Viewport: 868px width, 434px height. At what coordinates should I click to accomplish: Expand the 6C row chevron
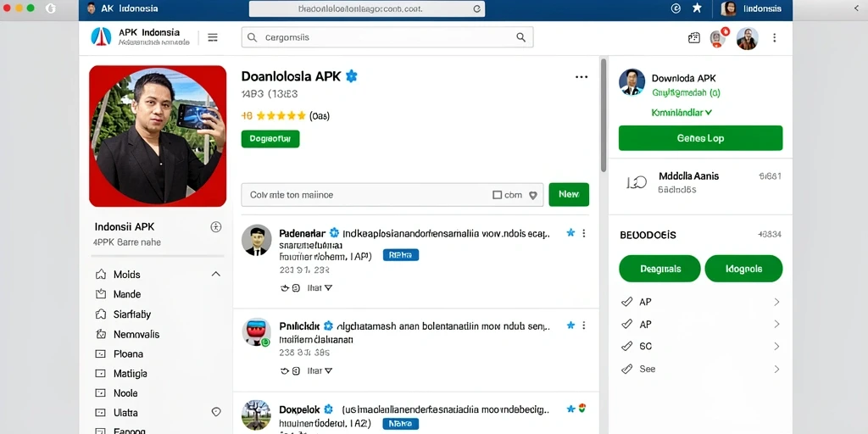[x=776, y=346]
